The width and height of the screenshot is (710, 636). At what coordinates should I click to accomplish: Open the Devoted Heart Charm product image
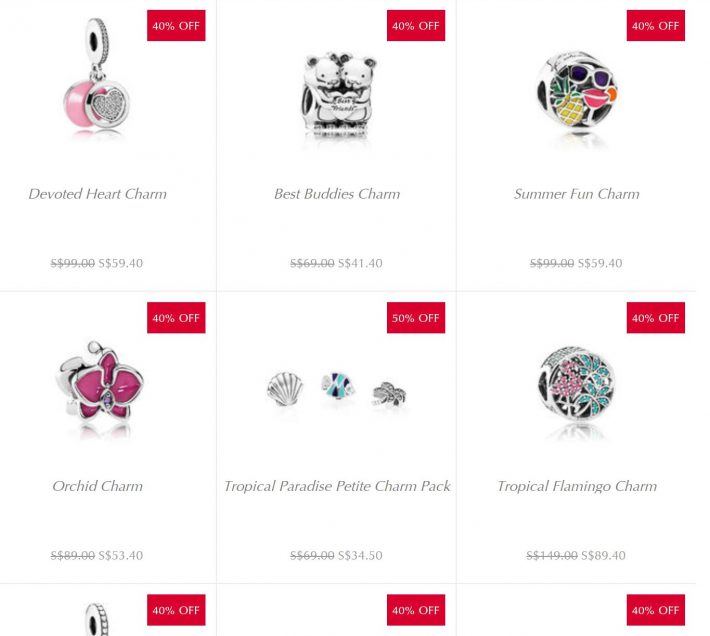coord(96,77)
